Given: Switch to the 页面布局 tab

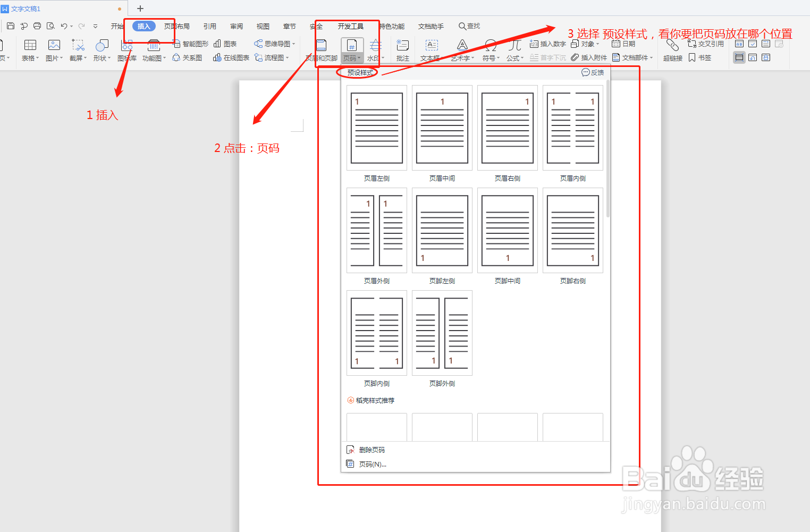Looking at the screenshot, I should [176, 26].
